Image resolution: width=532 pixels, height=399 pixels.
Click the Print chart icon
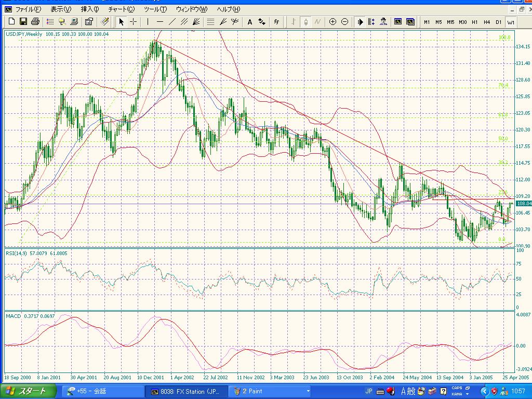35,21
